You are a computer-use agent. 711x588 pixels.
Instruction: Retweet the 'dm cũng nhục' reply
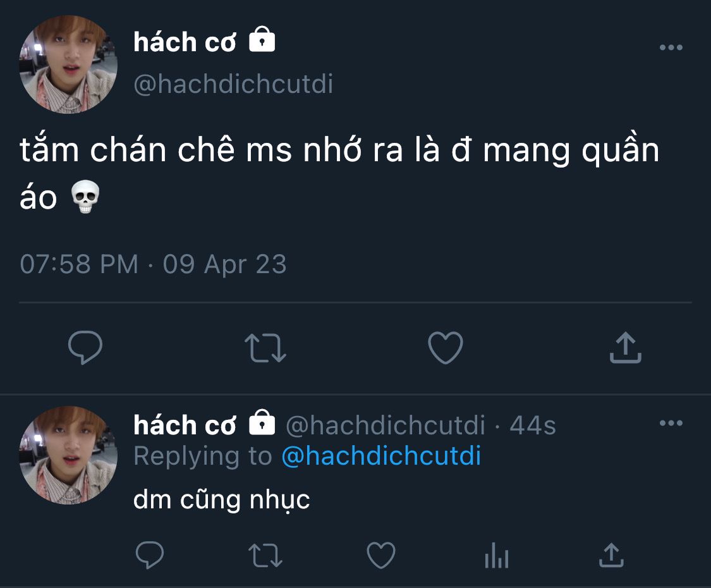tap(265, 556)
